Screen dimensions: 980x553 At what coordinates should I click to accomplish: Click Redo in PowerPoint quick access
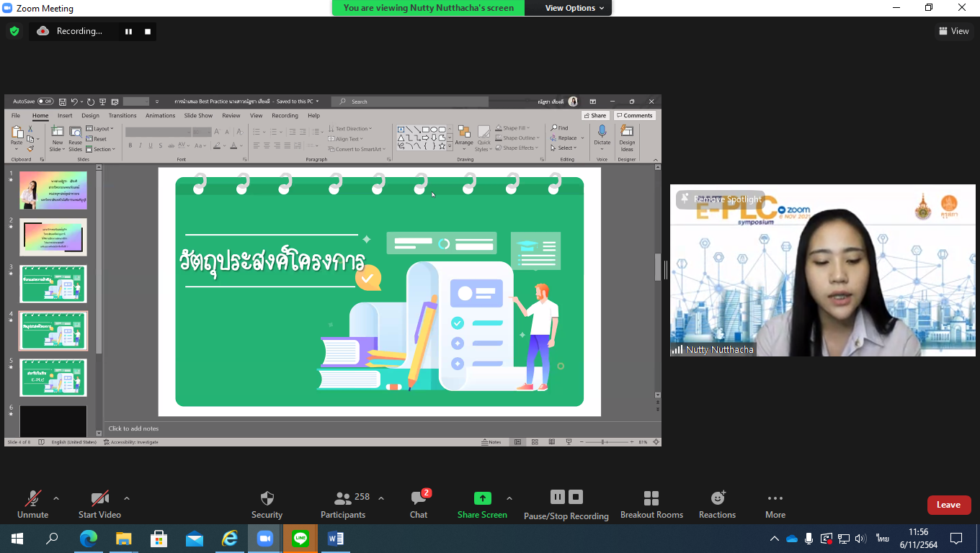[91, 102]
